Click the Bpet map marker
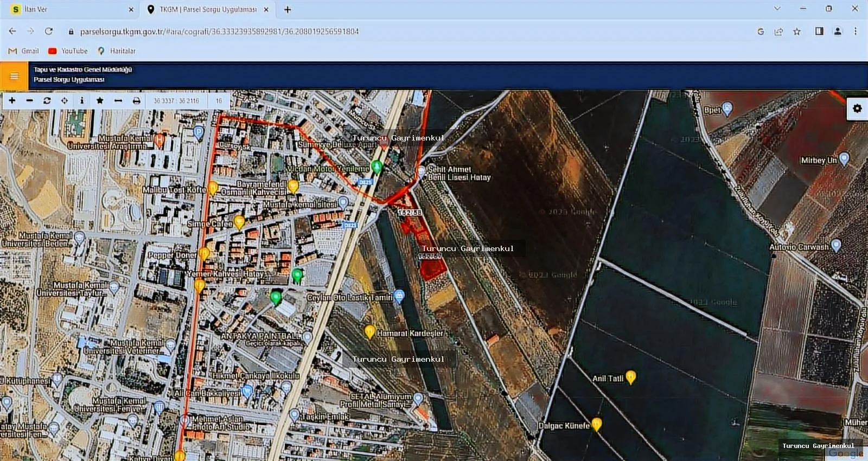Viewport: 868px width, 461px height. point(727,108)
